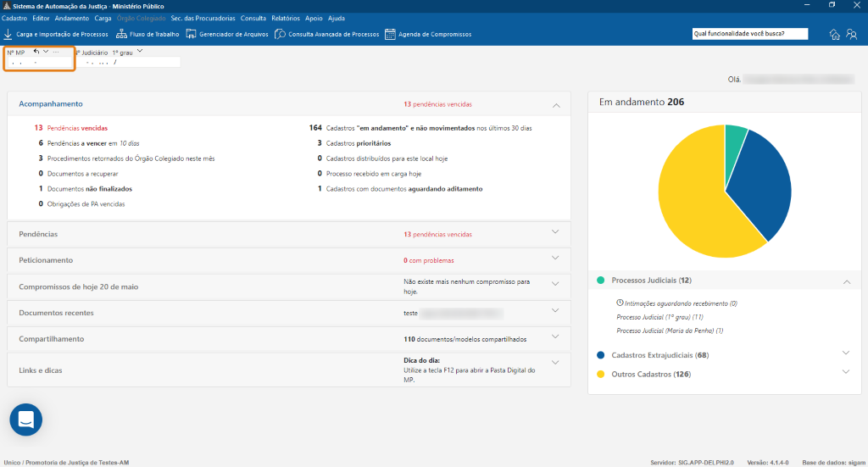This screenshot has width=868, height=467.
Task: Open Cadastros prioritários link
Action: pyautogui.click(x=359, y=143)
